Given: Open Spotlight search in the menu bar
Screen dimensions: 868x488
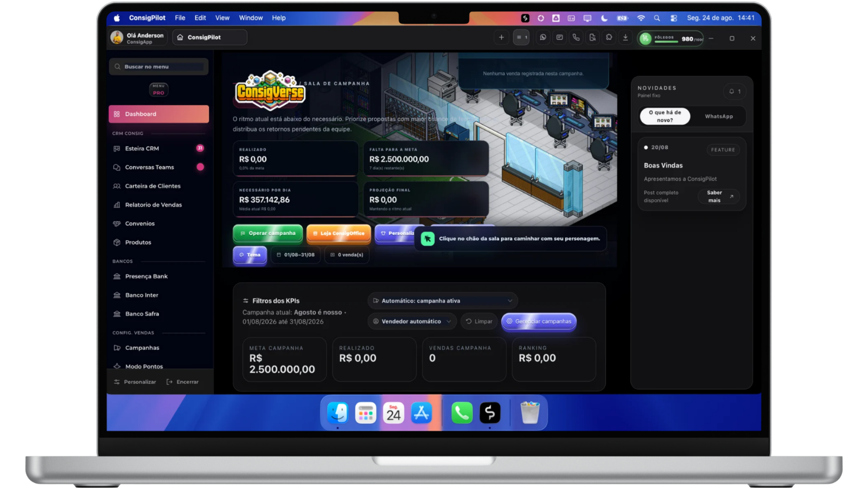Looking at the screenshot, I should coord(657,18).
